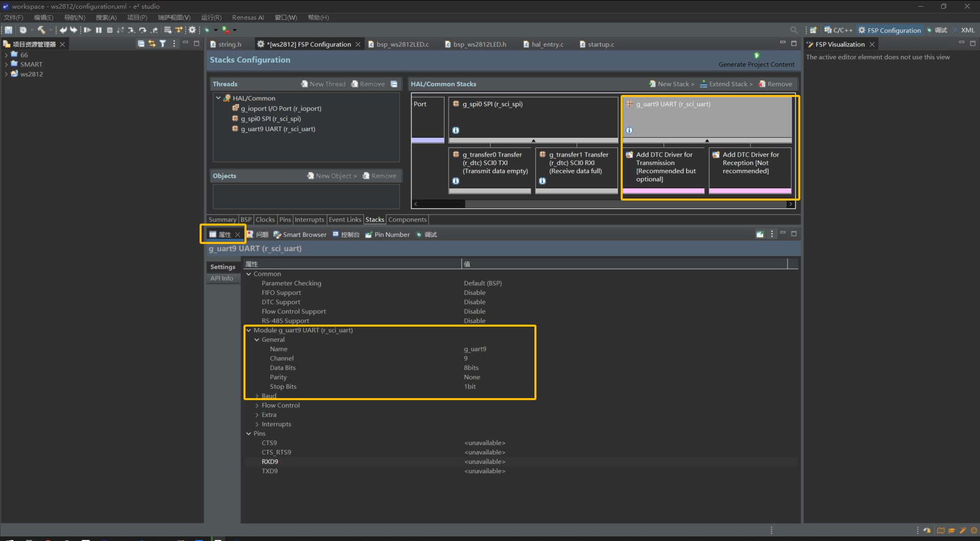The height and width of the screenshot is (541, 980).
Task: Click the Build hammer icon
Action: (x=41, y=30)
